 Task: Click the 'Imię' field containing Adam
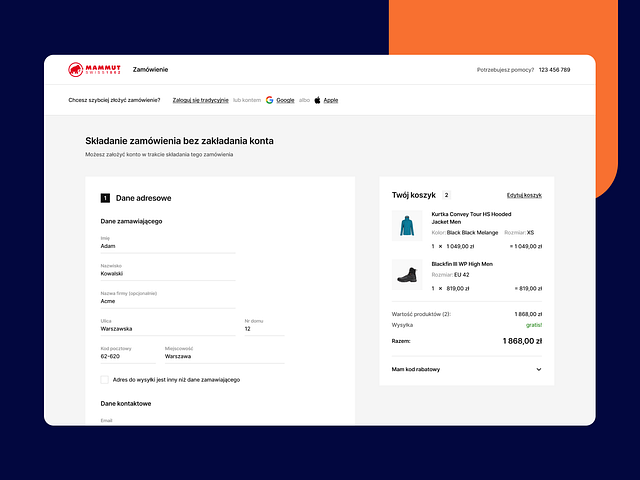click(167, 245)
